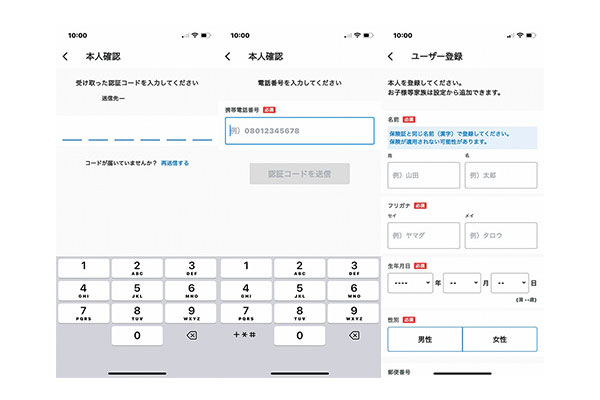600x400 pixels.
Task: Click the 姓 field with placeholder 山田
Action: (423, 175)
